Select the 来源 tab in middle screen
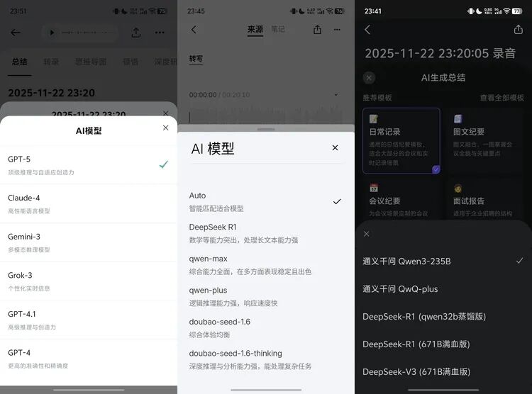The width and height of the screenshot is (532, 394). tap(255, 30)
